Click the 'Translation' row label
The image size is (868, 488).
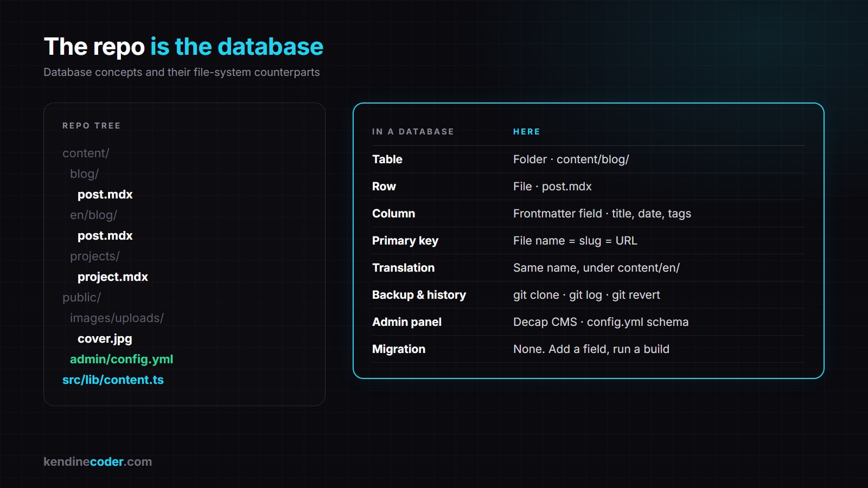tap(403, 268)
